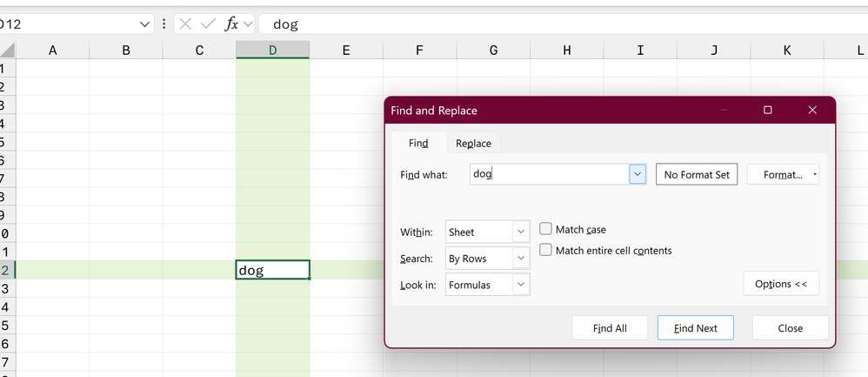Viewport: 868px width, 377px height.
Task: Switch to the Replace tab
Action: coord(473,144)
